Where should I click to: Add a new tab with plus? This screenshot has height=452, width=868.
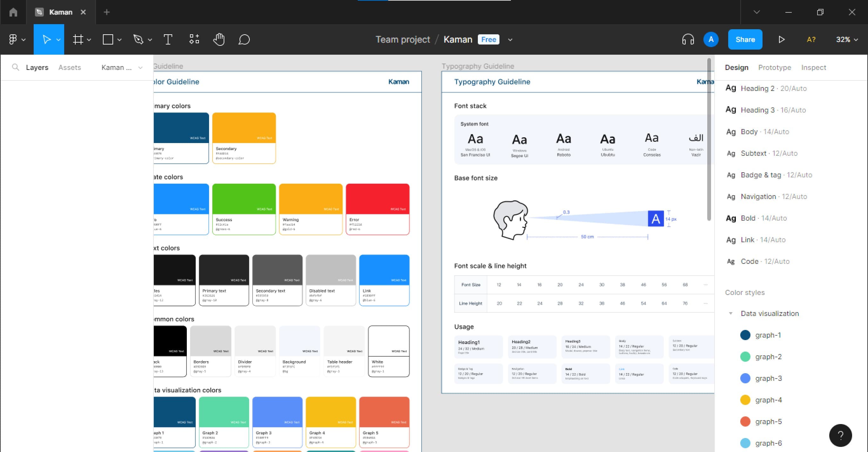106,12
